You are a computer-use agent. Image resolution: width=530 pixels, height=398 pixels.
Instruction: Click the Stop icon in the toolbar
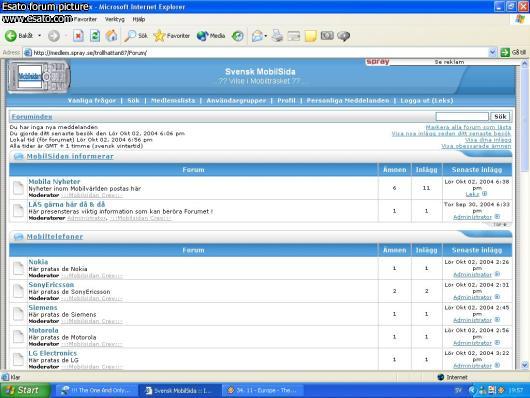click(x=78, y=36)
